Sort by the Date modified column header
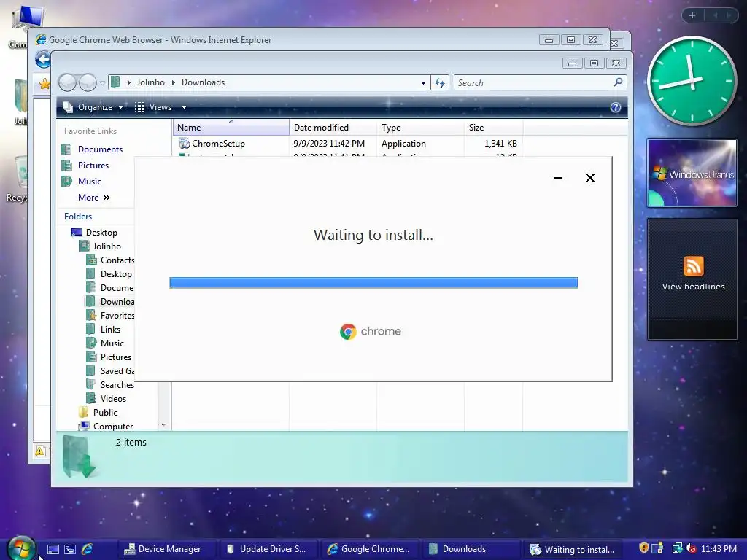This screenshot has width=747, height=560. pyautogui.click(x=333, y=127)
